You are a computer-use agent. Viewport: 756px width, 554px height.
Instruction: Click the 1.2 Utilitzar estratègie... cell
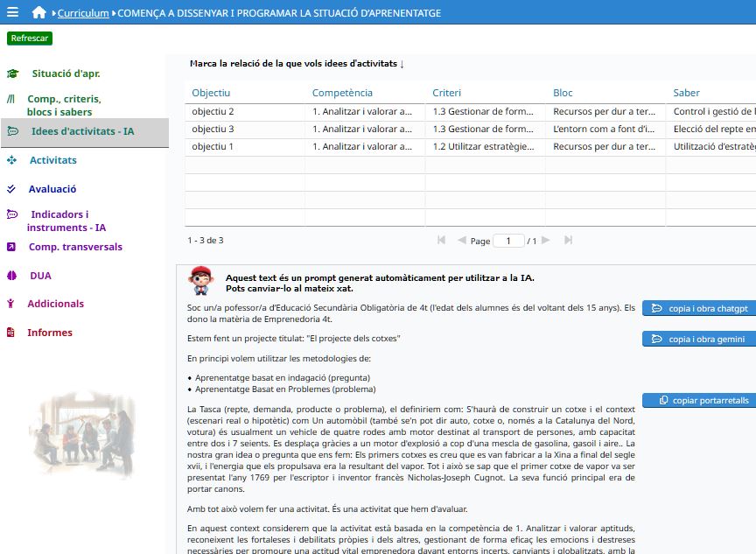484,146
